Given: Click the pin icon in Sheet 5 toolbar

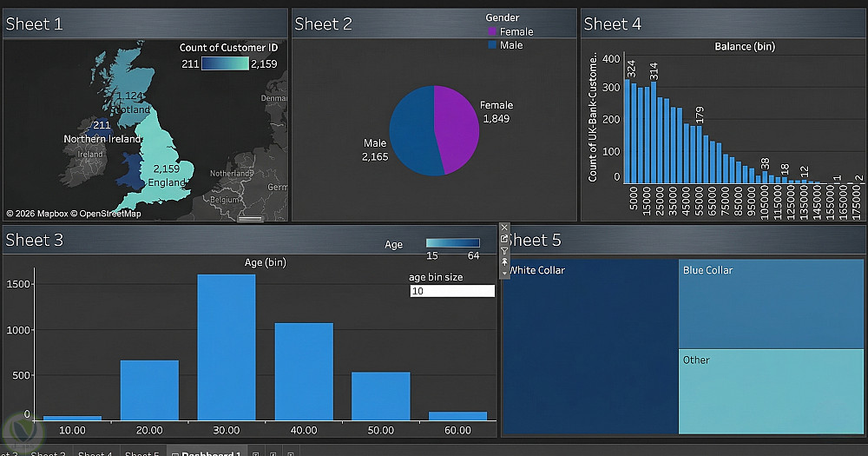Looking at the screenshot, I should [x=503, y=261].
